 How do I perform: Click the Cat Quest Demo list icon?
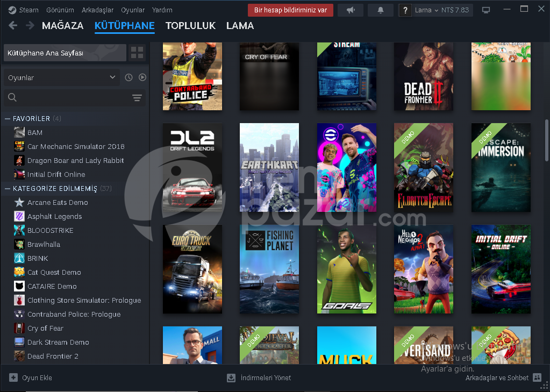coord(19,272)
